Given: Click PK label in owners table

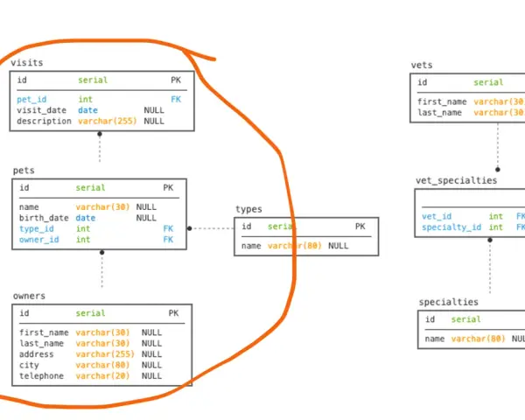Looking at the screenshot, I should tap(173, 313).
